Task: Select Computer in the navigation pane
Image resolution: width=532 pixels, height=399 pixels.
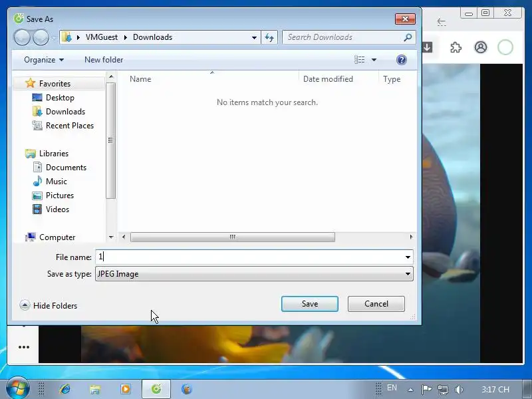Action: coord(57,237)
